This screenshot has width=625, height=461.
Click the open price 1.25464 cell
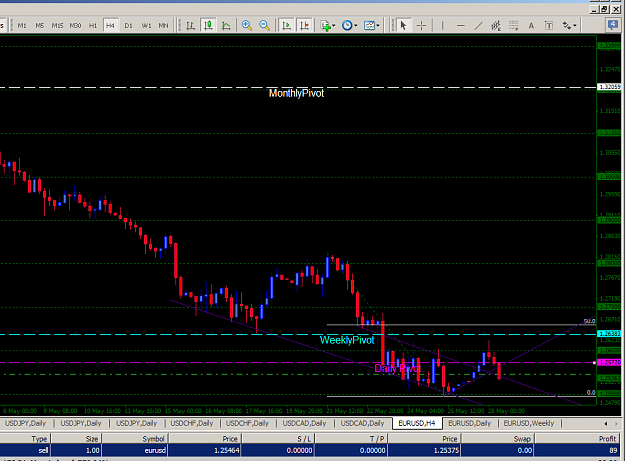pyautogui.click(x=204, y=450)
